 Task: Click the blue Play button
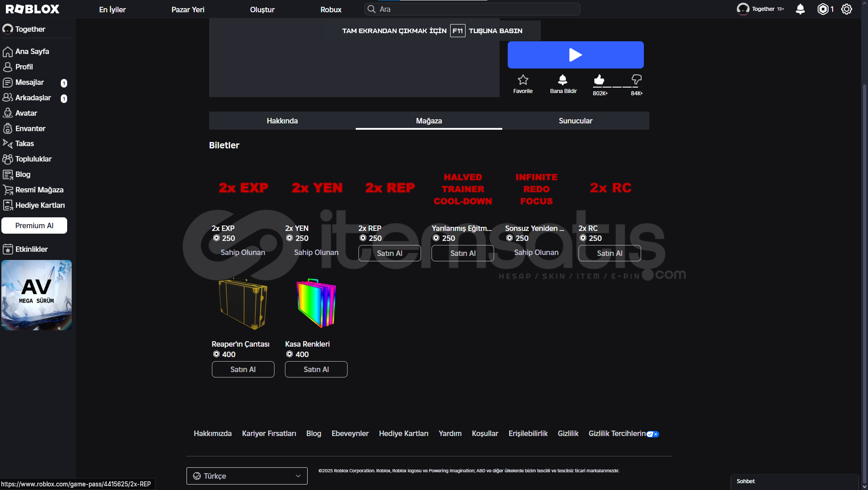(x=575, y=55)
